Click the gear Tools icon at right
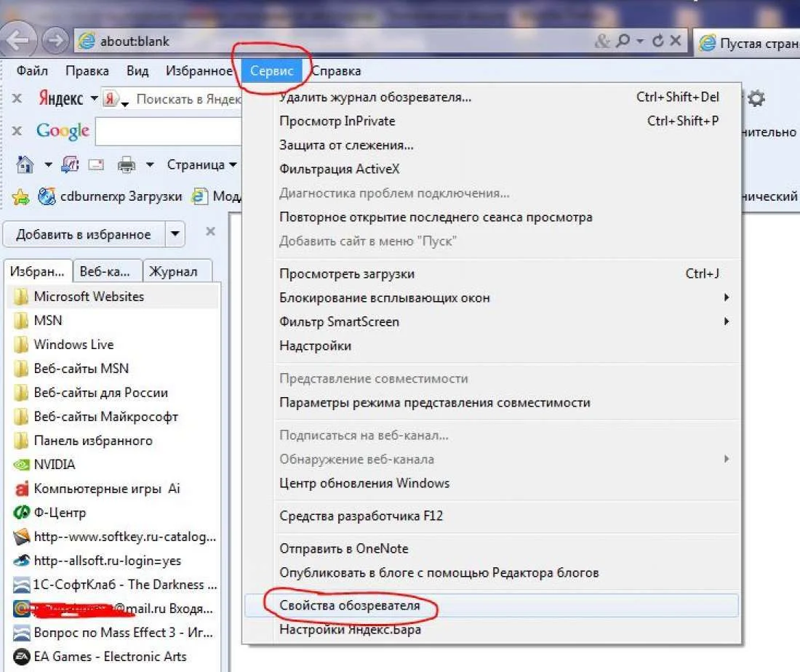This screenshot has height=672, width=800. (x=756, y=98)
